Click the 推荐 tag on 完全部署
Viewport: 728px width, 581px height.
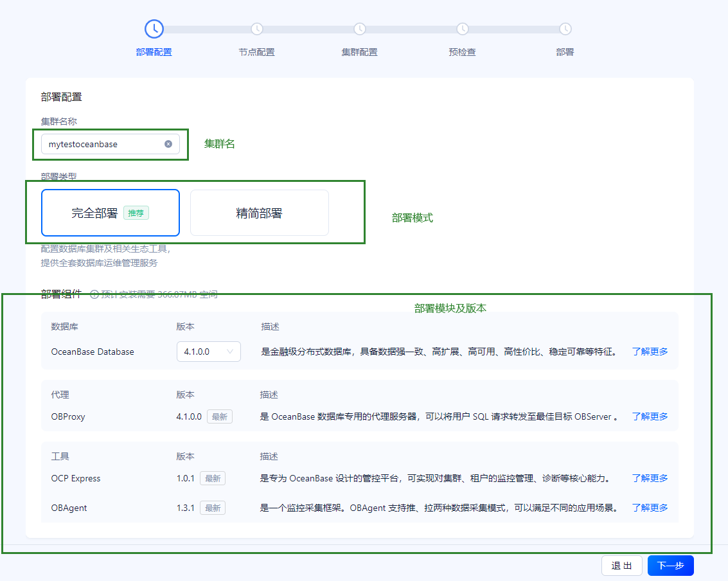(x=136, y=213)
